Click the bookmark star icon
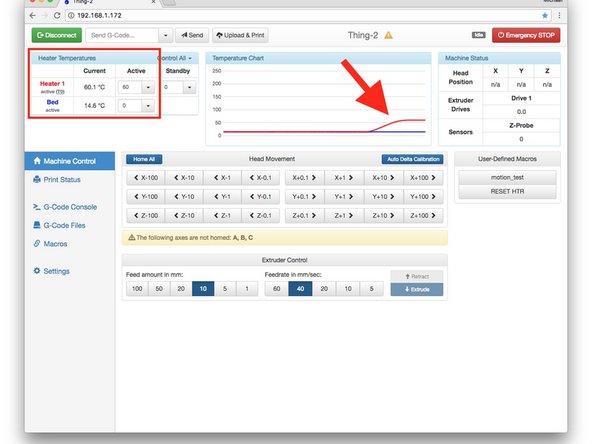The height and width of the screenshot is (444, 592). 545,15
